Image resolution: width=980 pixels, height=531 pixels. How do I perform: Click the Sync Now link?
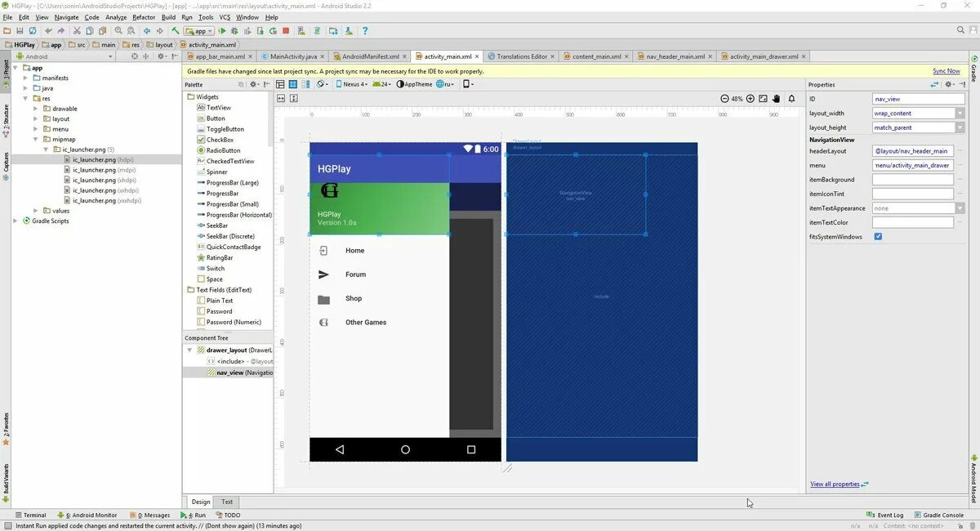coord(947,71)
